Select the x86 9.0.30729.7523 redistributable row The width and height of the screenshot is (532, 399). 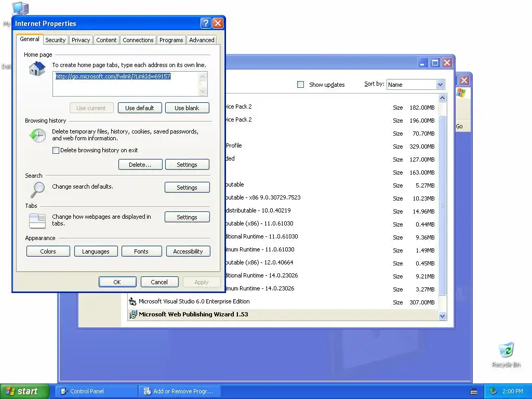[331, 198]
